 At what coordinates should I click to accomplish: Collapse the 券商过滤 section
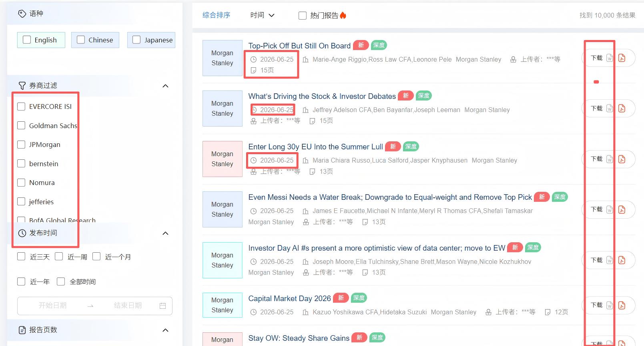[165, 86]
